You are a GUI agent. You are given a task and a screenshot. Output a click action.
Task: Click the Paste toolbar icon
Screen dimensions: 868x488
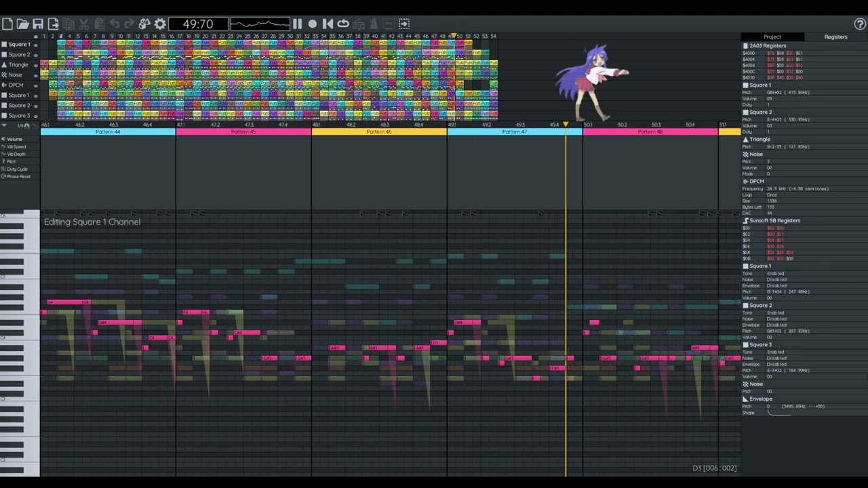coord(99,24)
